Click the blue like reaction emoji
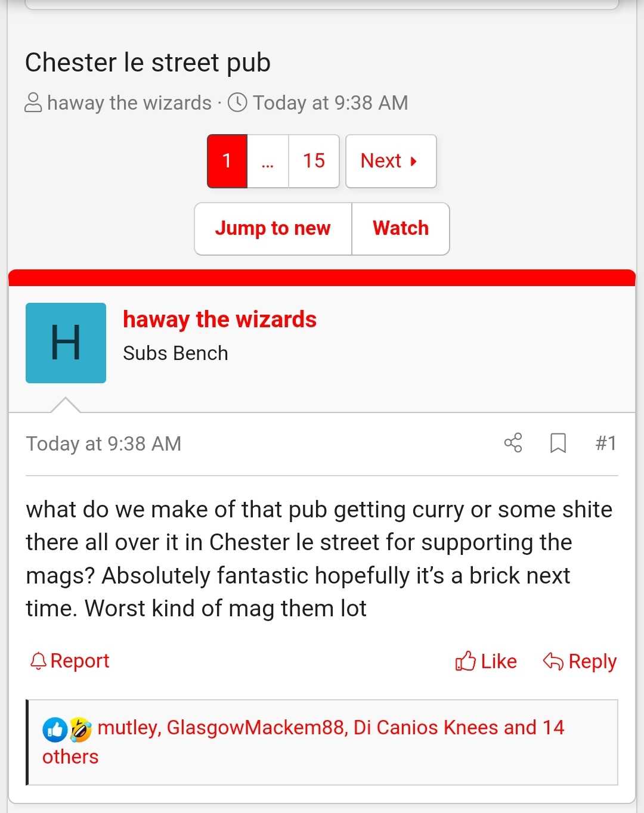 click(54, 729)
